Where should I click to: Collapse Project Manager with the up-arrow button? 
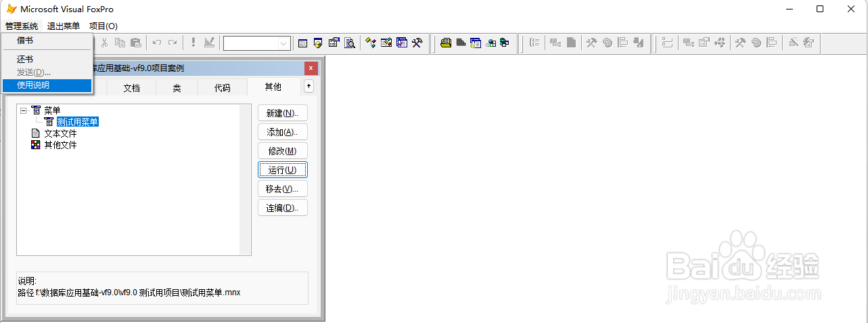point(309,86)
